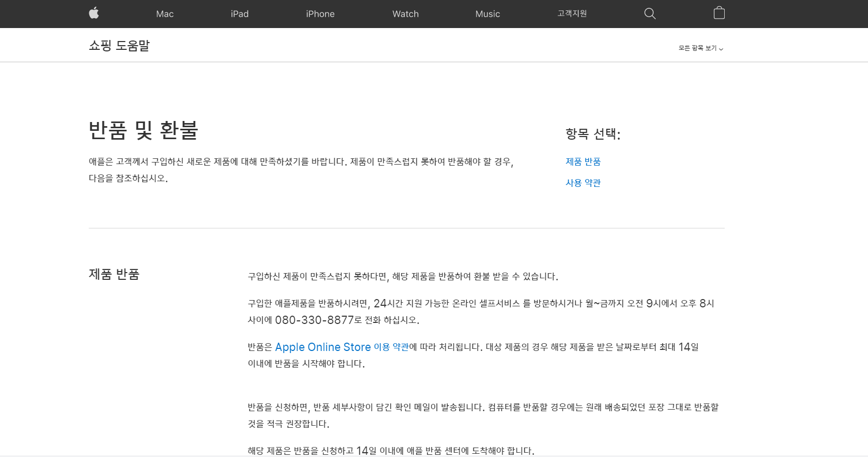Open the 사용 약관 sidebar link
The image size is (868, 460).
tap(583, 183)
